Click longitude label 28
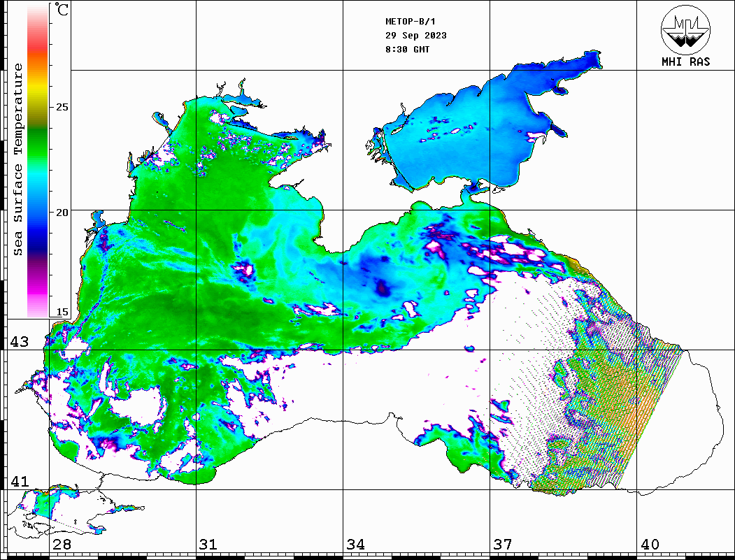Screen dimensions: 735x560 62,544
